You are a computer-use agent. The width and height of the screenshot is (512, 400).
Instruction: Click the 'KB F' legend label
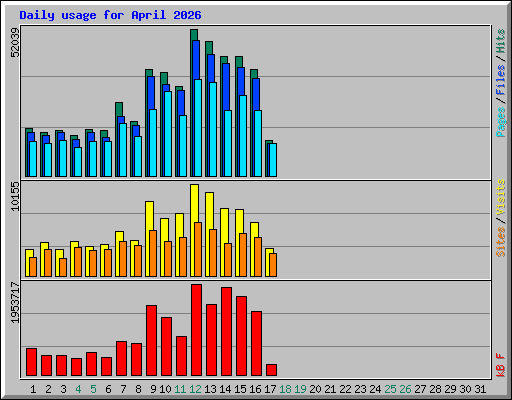coord(501,365)
